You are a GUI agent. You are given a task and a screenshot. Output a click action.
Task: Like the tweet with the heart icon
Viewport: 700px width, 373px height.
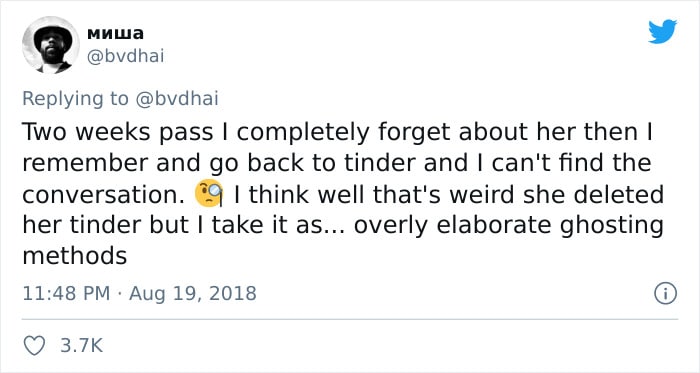(x=34, y=346)
